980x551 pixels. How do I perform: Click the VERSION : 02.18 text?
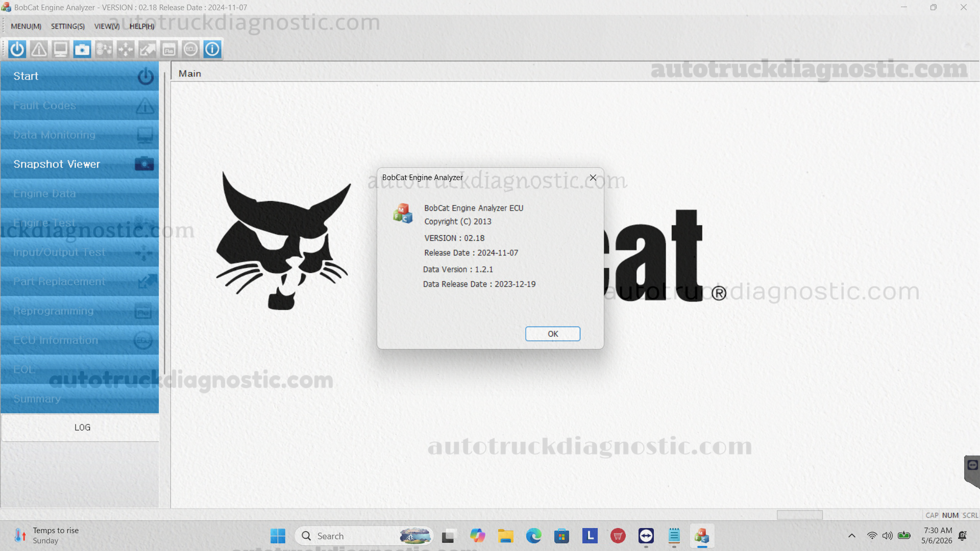coord(454,238)
